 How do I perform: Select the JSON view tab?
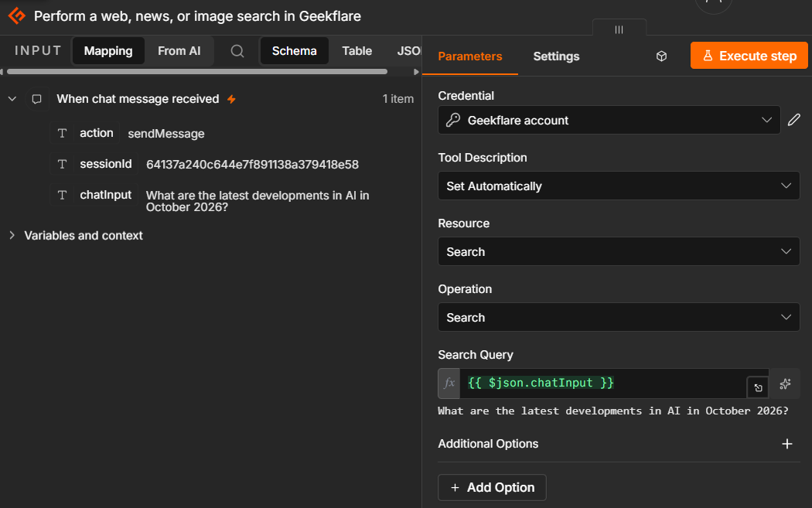[x=408, y=51]
